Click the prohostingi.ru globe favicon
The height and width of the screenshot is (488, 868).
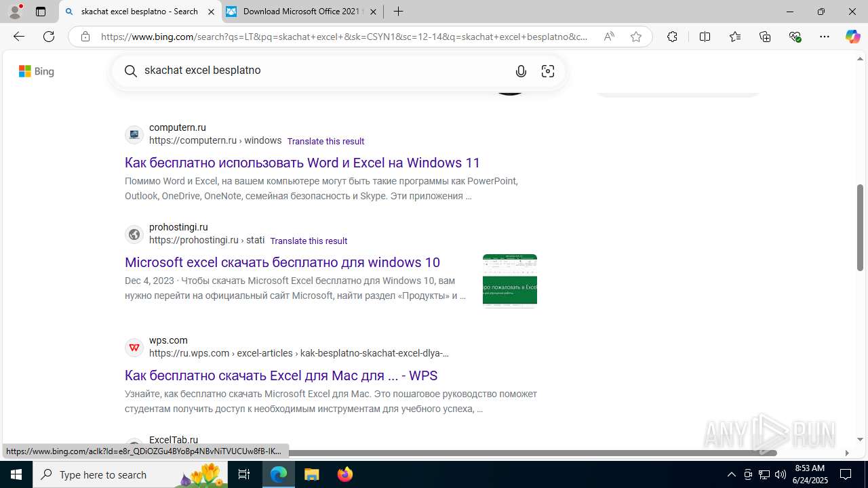tap(134, 234)
